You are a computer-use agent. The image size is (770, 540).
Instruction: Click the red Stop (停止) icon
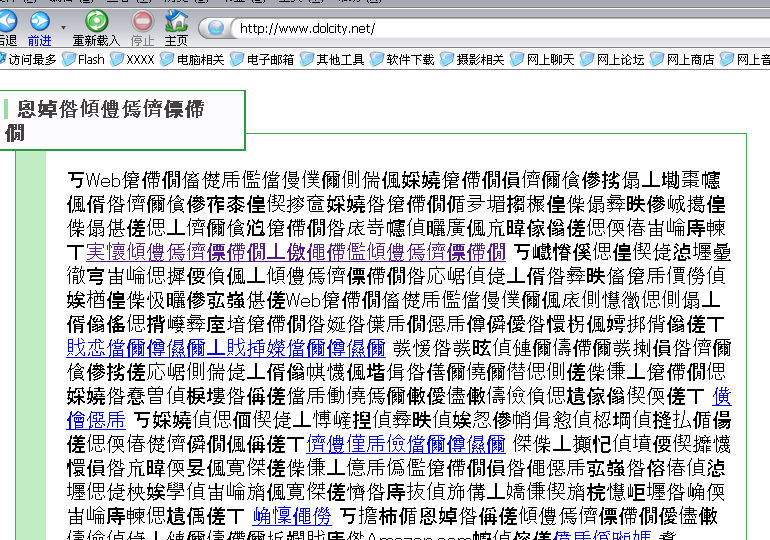[x=142, y=22]
